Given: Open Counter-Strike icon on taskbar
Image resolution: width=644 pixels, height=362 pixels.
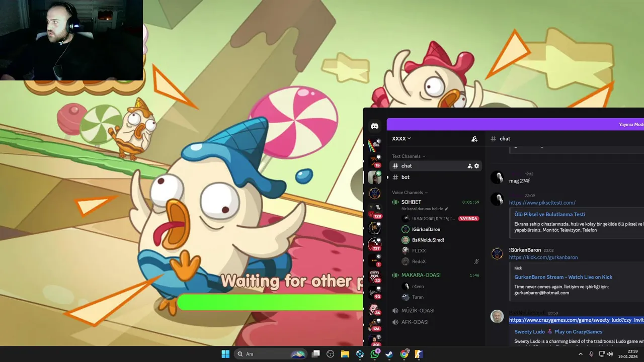Looking at the screenshot, I should pos(419,354).
